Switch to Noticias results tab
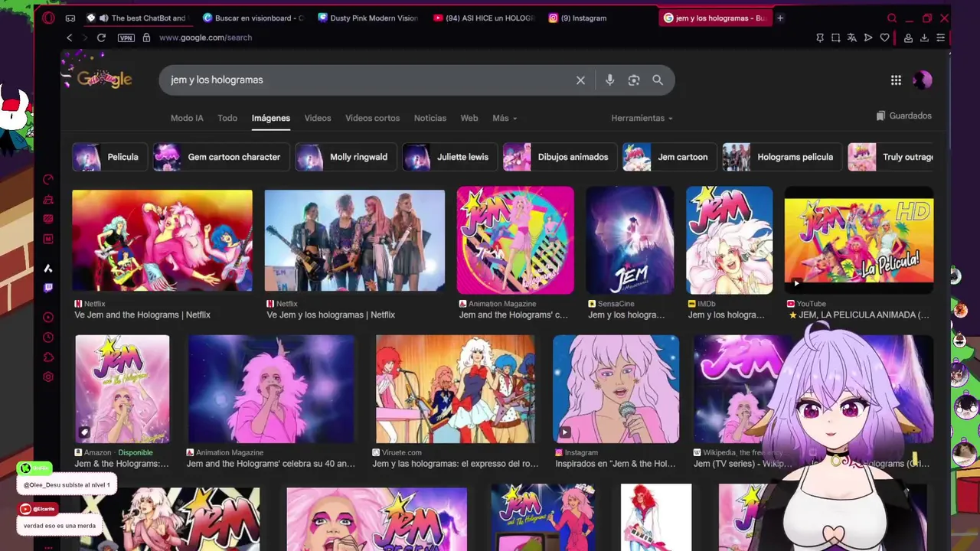The height and width of the screenshot is (551, 980). [430, 118]
